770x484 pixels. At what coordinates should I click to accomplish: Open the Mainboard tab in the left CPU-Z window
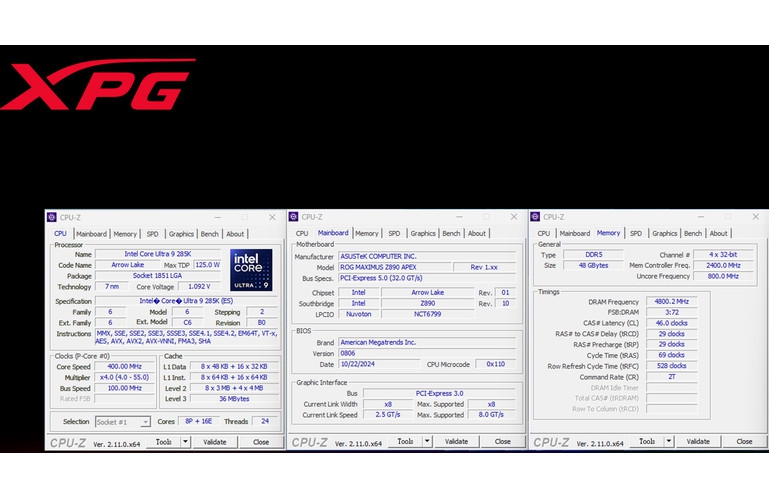[91, 234]
